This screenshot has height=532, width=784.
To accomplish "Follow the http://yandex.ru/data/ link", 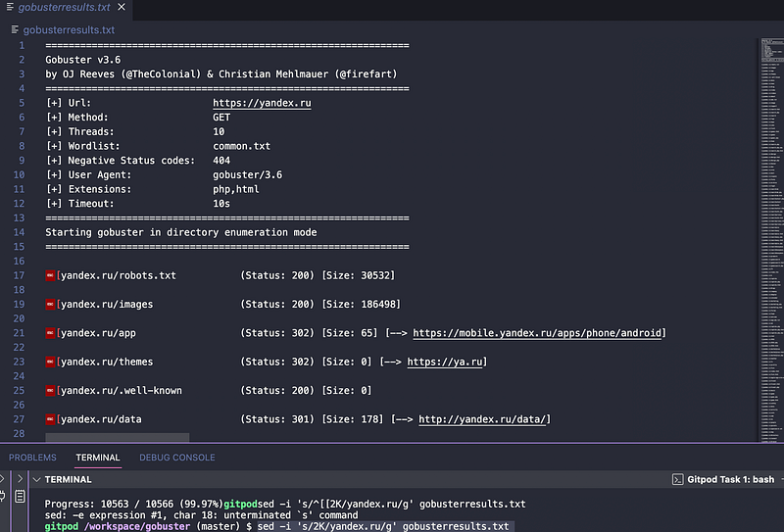I will pyautogui.click(x=482, y=419).
